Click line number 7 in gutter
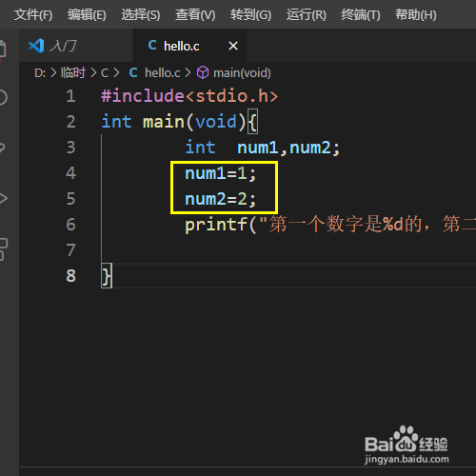Viewport: 476px width, 476px height. 70,250
